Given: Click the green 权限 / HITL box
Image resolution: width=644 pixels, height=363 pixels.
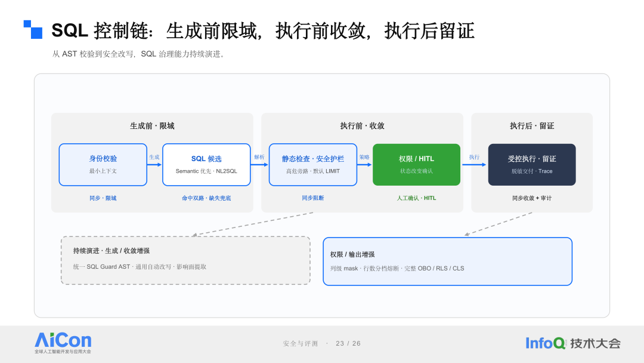Looking at the screenshot, I should click(x=416, y=164).
